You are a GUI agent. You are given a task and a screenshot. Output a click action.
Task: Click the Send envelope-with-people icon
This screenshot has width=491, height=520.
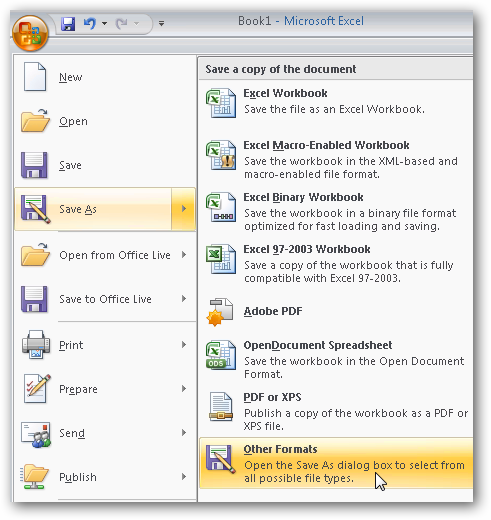36,434
